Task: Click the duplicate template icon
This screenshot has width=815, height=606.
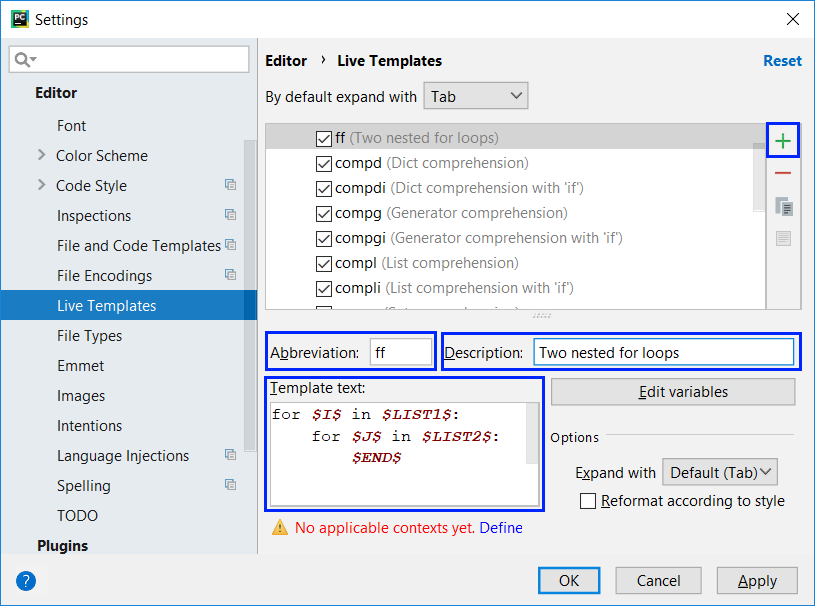Action: [x=783, y=207]
